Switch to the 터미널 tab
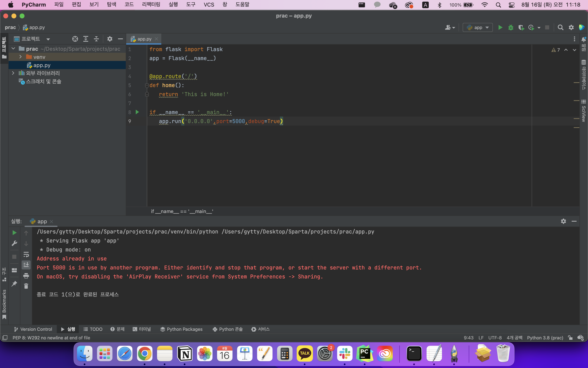The image size is (588, 368). click(142, 329)
